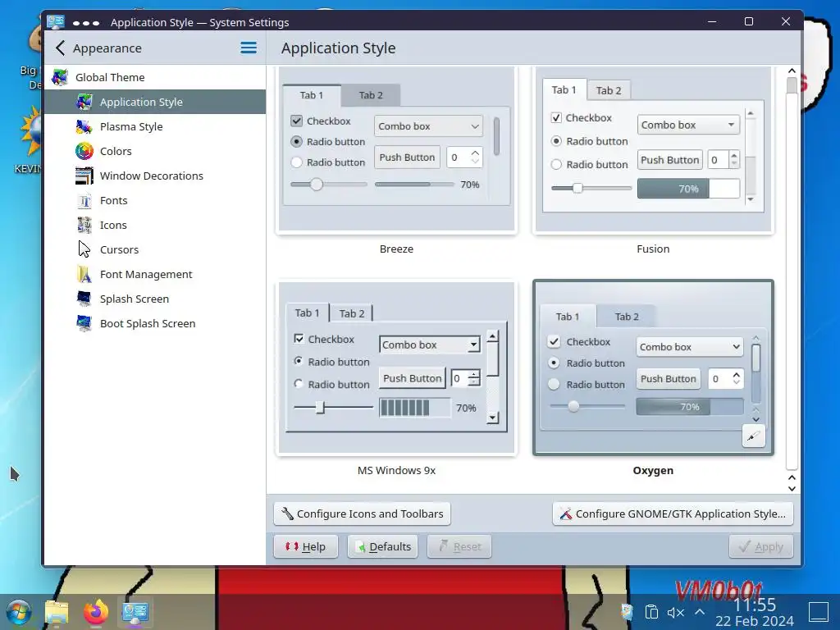Open Configure GNOME/GTK Application Style
This screenshot has height=630, width=840.
pos(673,514)
